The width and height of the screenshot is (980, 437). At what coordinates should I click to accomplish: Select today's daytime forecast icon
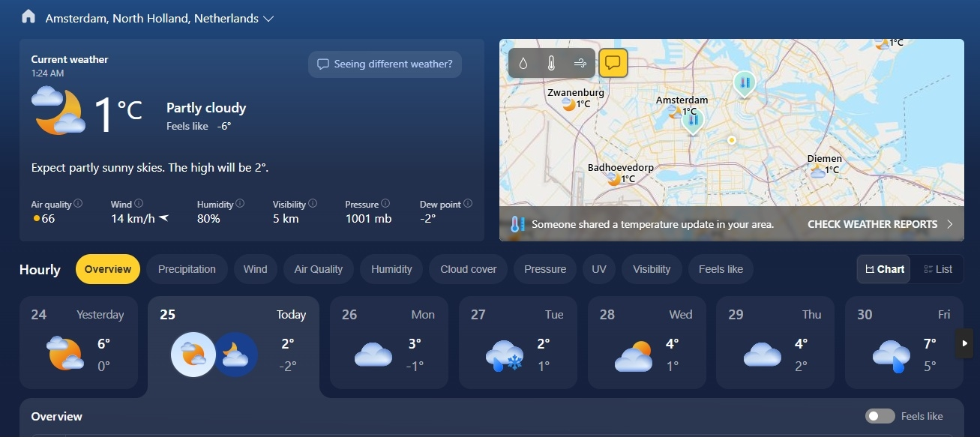pos(193,355)
